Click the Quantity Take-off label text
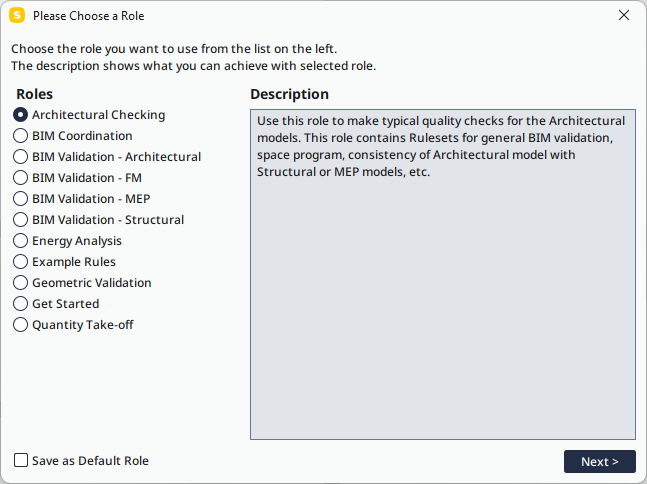Image resolution: width=647 pixels, height=484 pixels. pos(83,325)
